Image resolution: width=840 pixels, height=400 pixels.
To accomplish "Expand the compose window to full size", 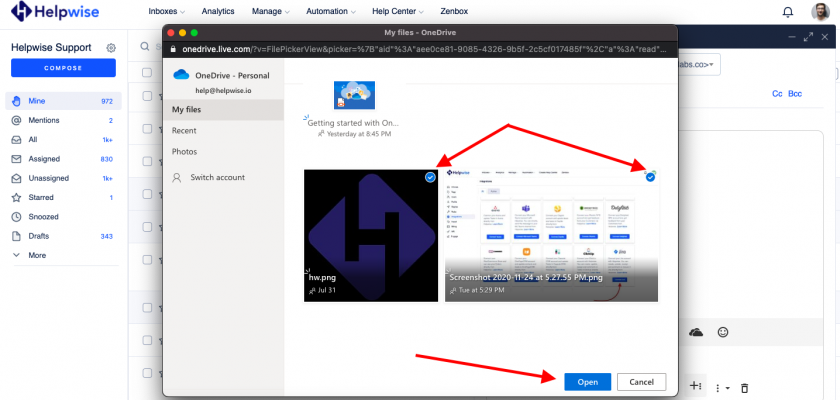I will tap(807, 37).
